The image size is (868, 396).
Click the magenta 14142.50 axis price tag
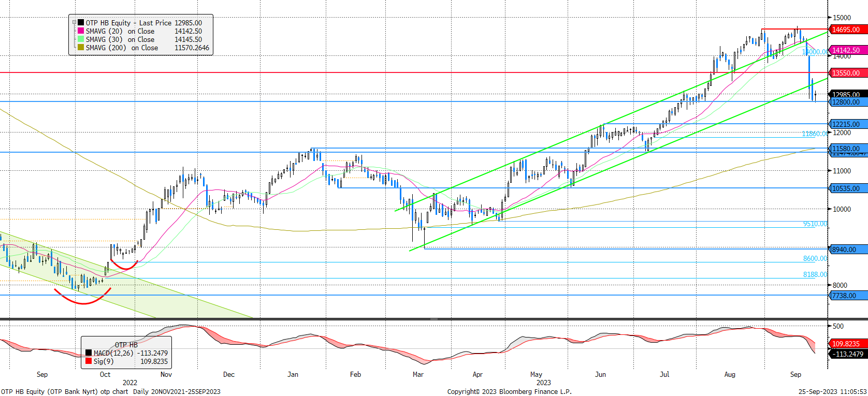(x=848, y=50)
